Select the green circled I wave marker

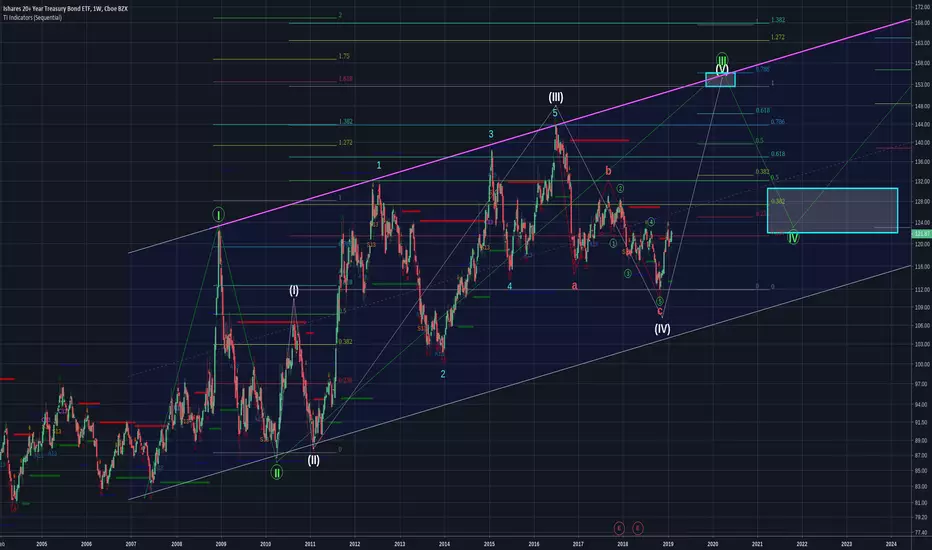pos(218,215)
